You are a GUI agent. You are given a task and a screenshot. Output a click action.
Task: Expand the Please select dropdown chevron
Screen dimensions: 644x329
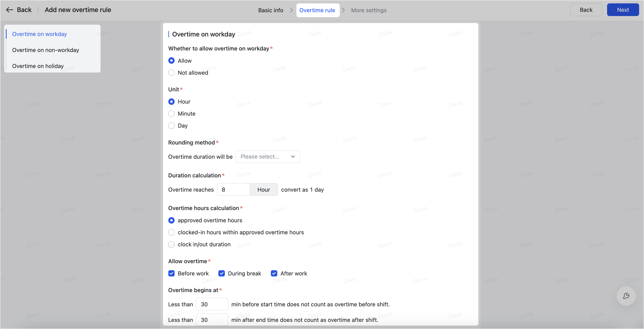click(x=293, y=156)
